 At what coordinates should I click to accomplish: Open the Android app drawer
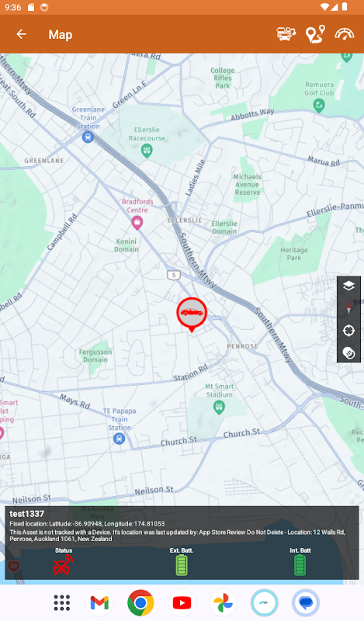pos(62,603)
